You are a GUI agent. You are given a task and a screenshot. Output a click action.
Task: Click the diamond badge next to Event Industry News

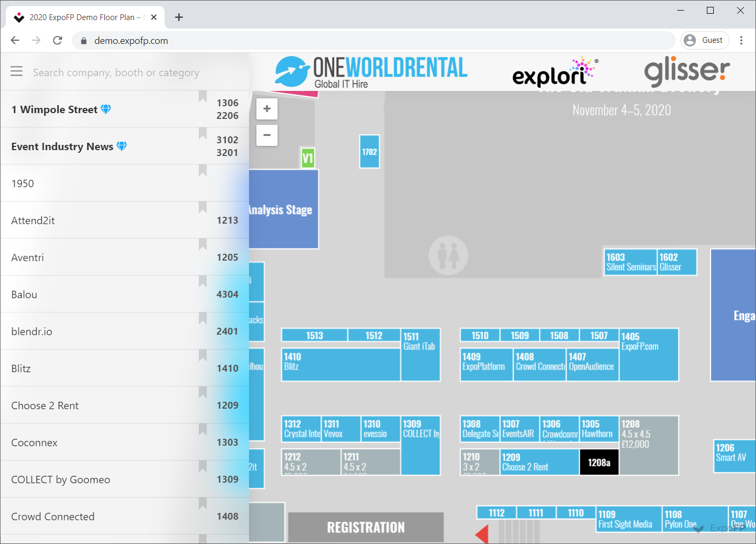click(122, 146)
